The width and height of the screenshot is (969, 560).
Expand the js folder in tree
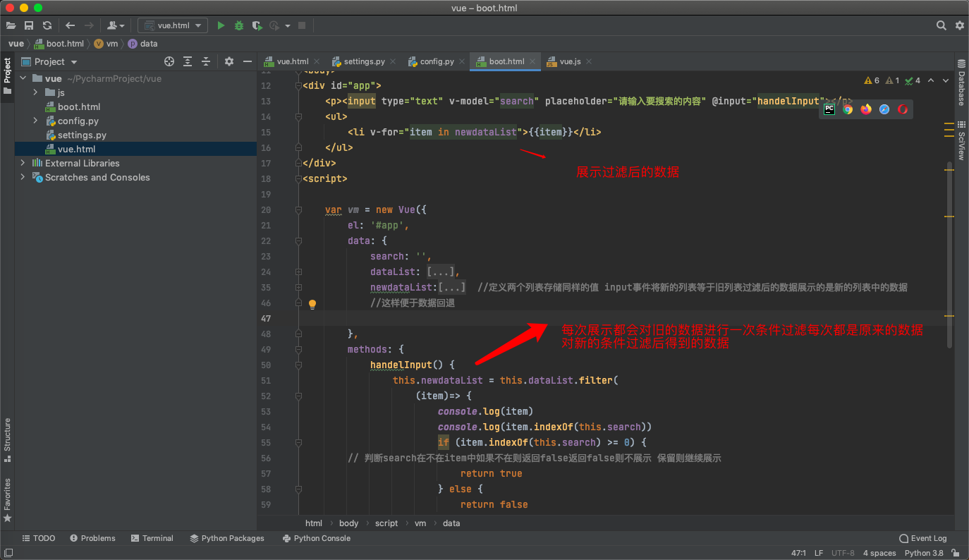click(35, 92)
